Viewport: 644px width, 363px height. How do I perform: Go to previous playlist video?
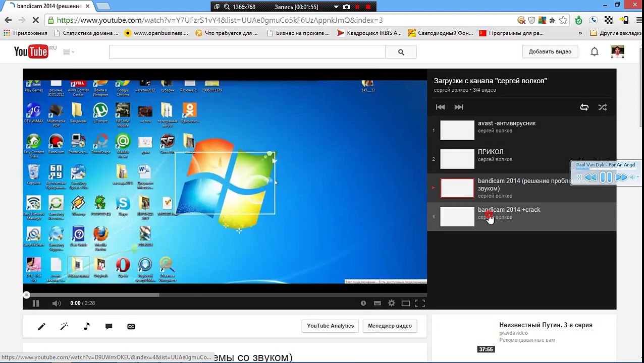(x=440, y=107)
